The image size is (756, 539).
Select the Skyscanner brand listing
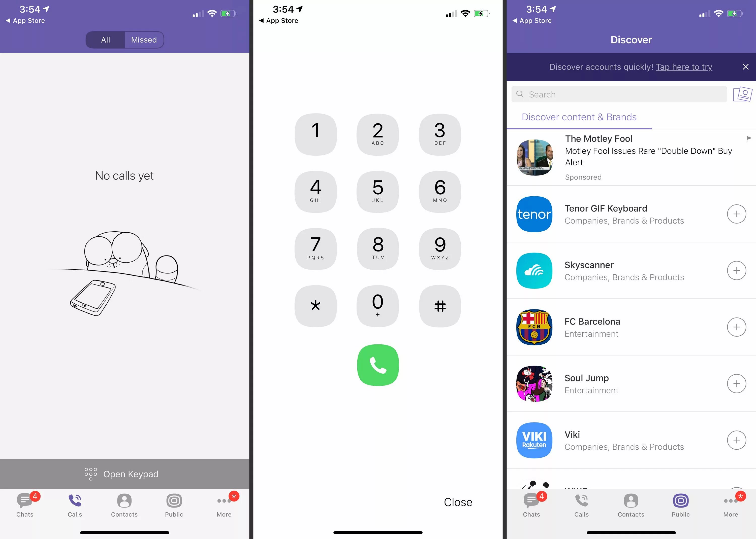point(631,270)
